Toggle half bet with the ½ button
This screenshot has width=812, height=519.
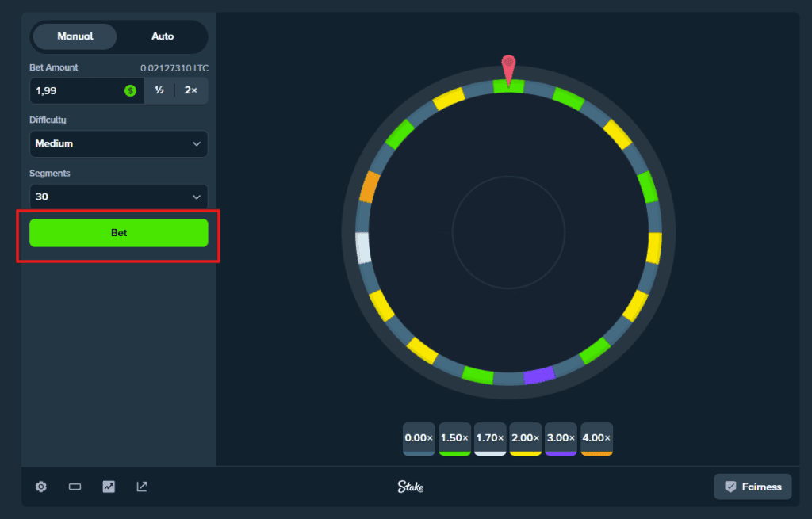tap(158, 90)
